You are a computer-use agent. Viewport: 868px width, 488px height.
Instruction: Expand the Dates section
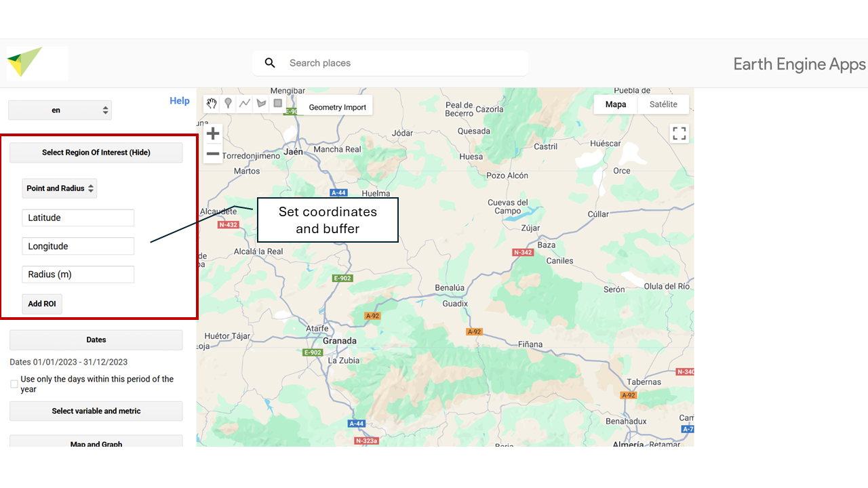click(x=96, y=340)
